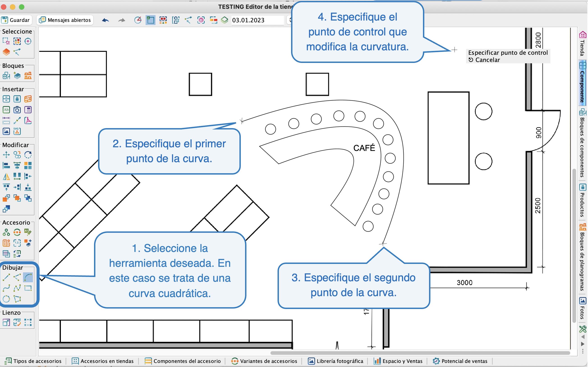Toggle the highlighted quadratic curve tool under Dibujar
The width and height of the screenshot is (588, 369).
(x=28, y=277)
